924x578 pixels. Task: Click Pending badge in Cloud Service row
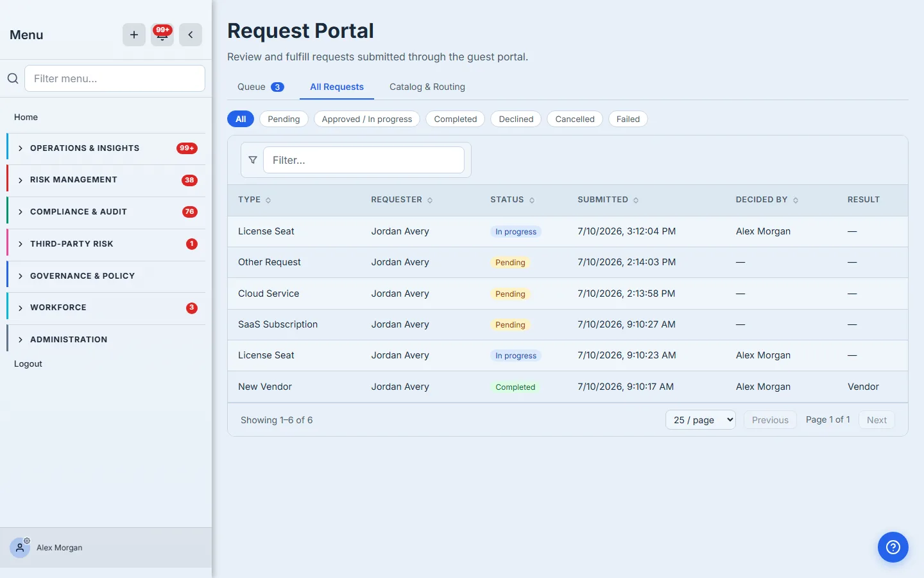point(510,294)
